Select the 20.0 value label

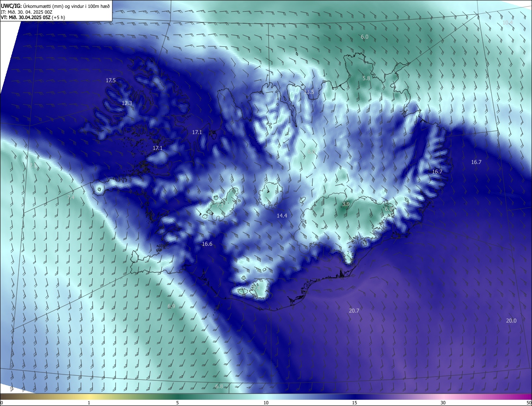pos(511,321)
